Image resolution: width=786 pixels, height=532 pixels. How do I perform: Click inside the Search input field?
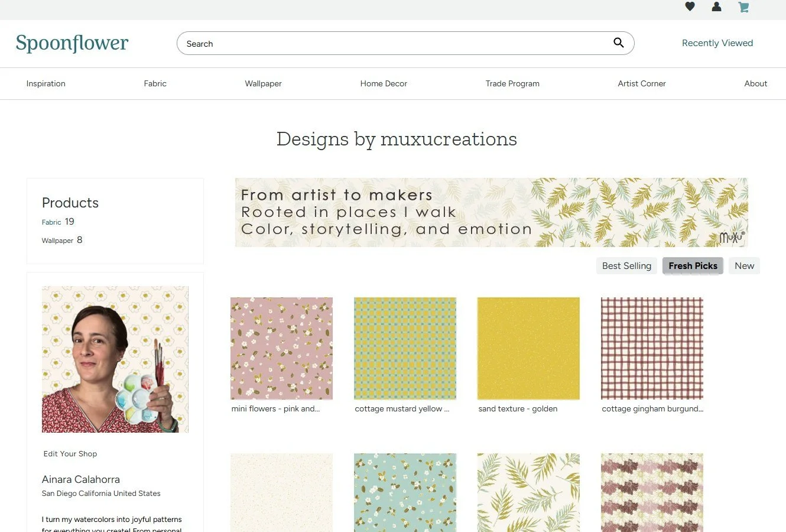[x=355, y=43]
